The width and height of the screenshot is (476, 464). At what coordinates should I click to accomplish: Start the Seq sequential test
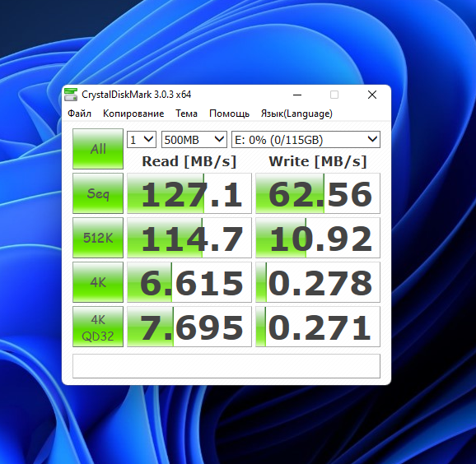[98, 193]
